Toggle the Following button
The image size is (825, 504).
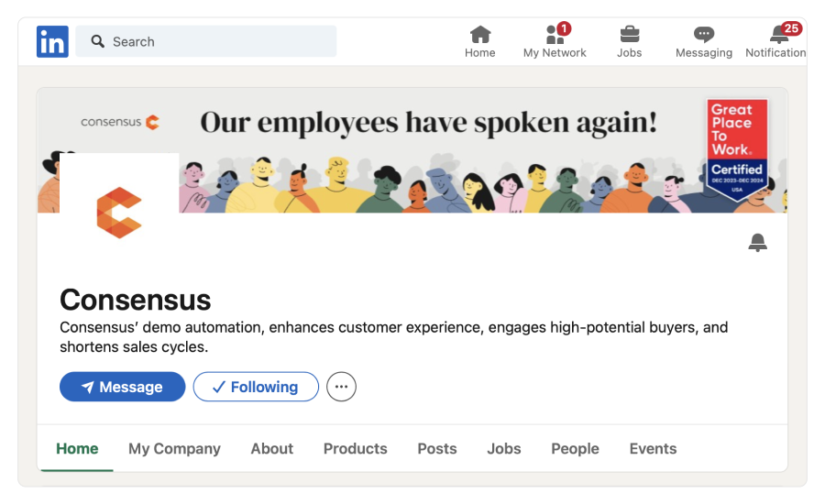[256, 387]
